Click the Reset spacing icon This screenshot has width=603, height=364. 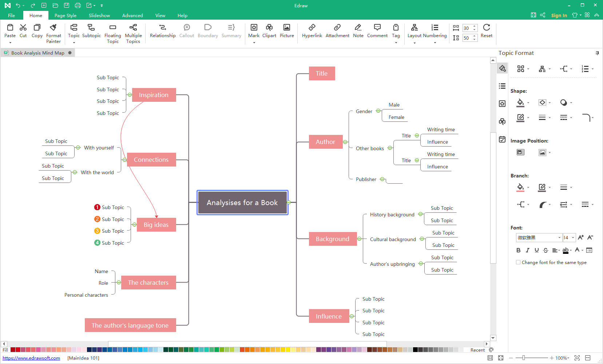486,28
